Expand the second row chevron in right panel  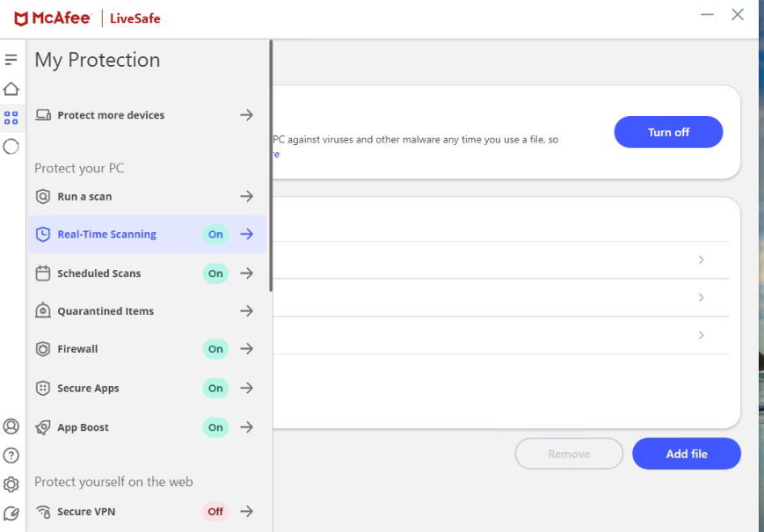pos(701,298)
